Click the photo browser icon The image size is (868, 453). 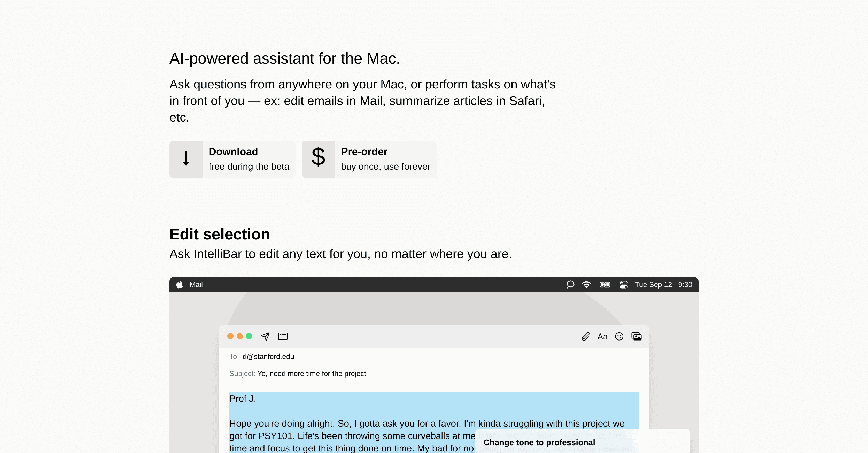click(x=636, y=336)
